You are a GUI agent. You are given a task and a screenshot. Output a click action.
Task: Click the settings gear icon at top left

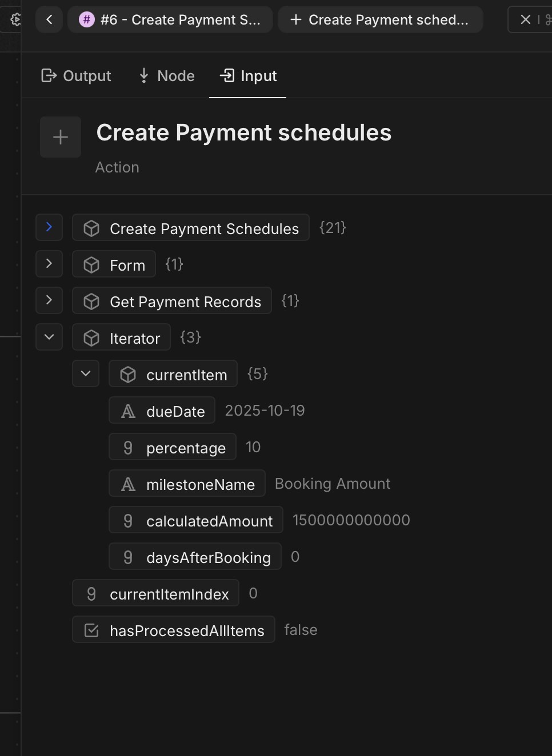[x=15, y=20]
